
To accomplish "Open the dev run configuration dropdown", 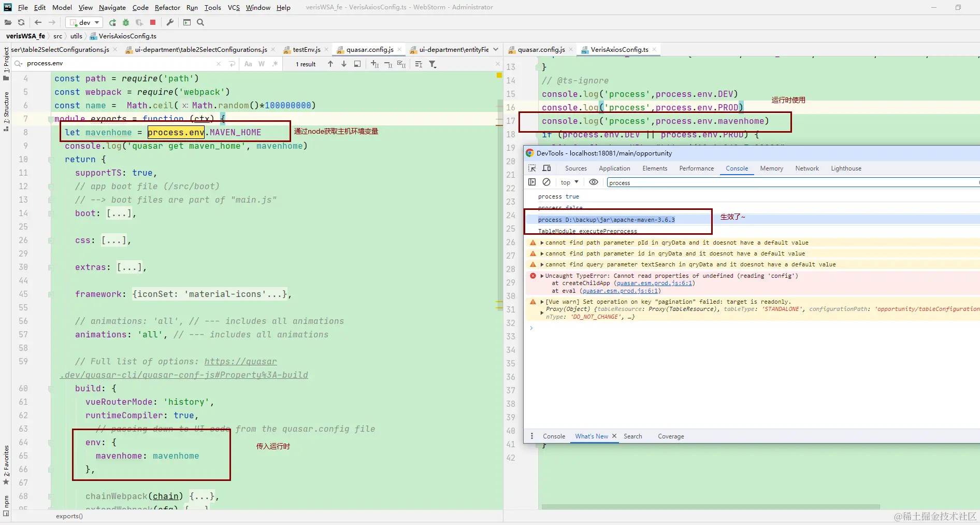I will [84, 22].
